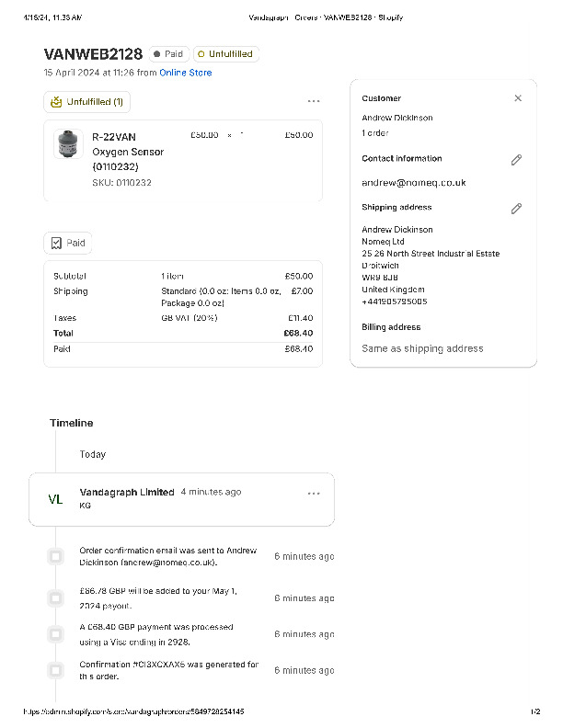Select the Unfulfilled status pill in header

pyautogui.click(x=226, y=54)
